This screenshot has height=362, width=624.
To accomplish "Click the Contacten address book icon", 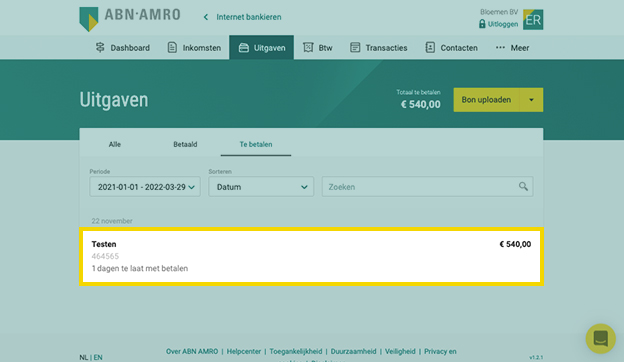I will pyautogui.click(x=430, y=47).
